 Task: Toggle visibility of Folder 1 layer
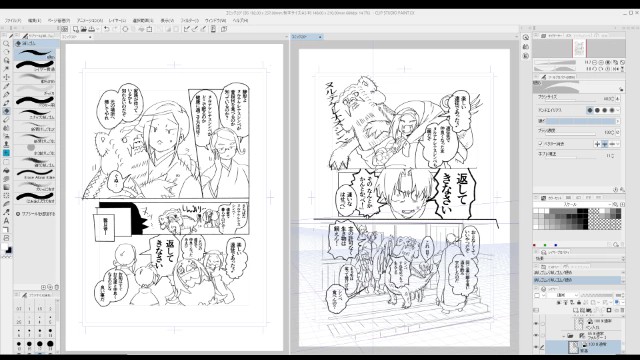[x=536, y=336]
